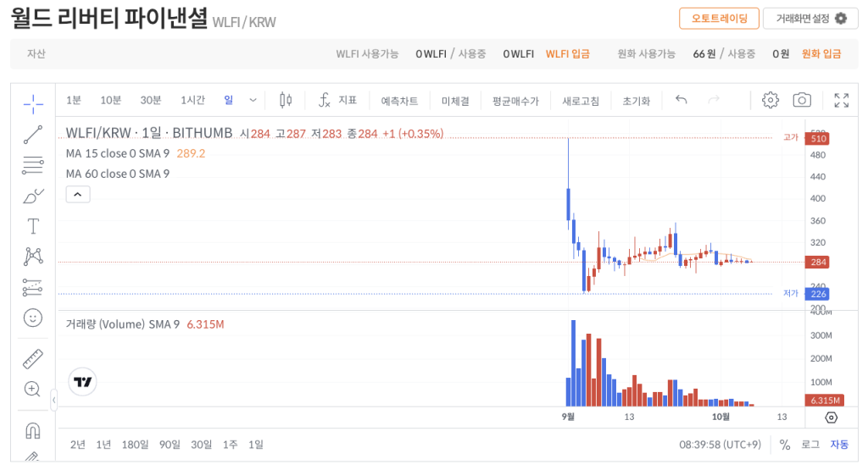
Task: Open the time interval dropdown arrow
Action: [x=253, y=100]
